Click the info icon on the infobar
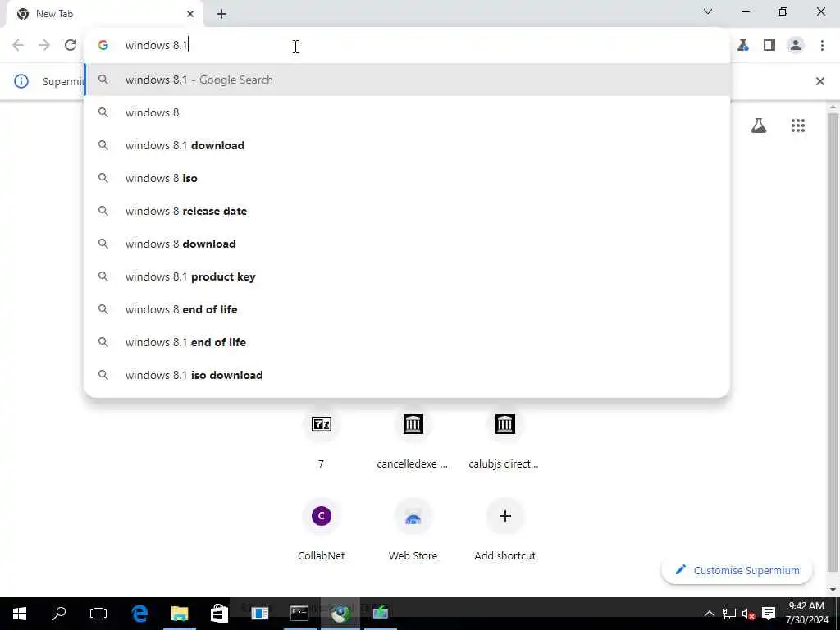 21,81
